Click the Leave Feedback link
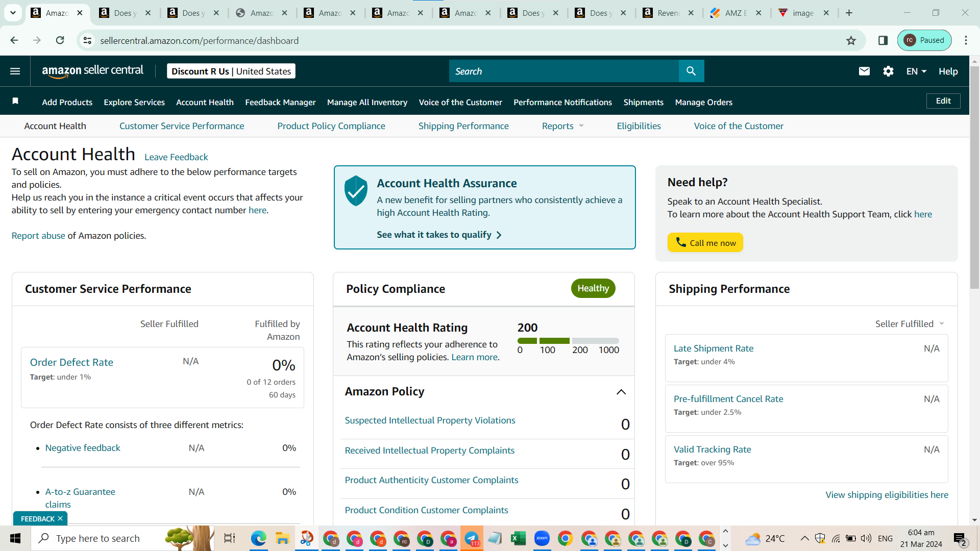 pos(176,157)
